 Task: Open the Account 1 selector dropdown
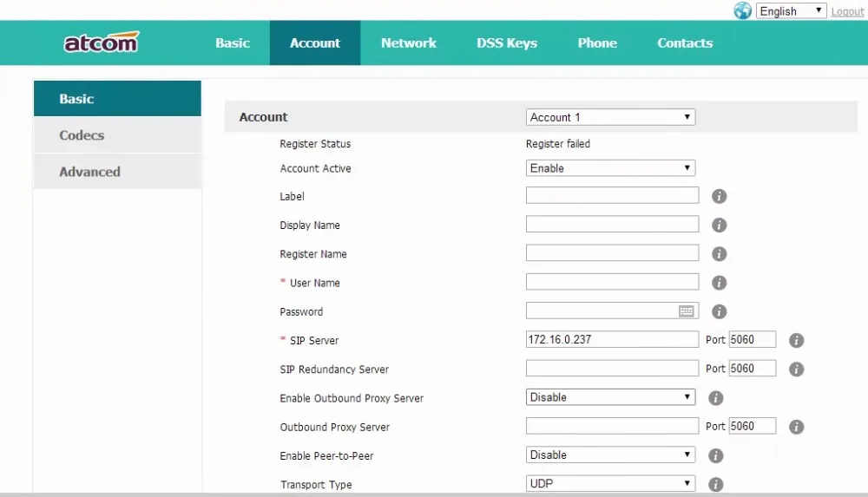coord(610,117)
